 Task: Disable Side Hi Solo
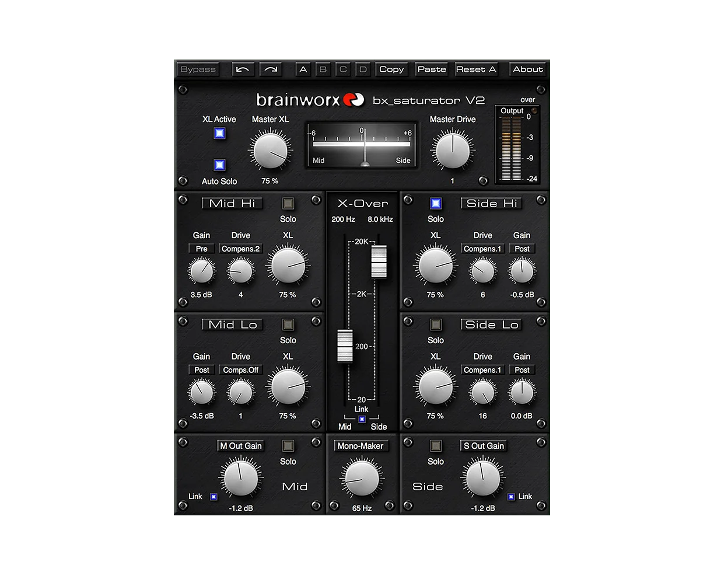point(436,203)
